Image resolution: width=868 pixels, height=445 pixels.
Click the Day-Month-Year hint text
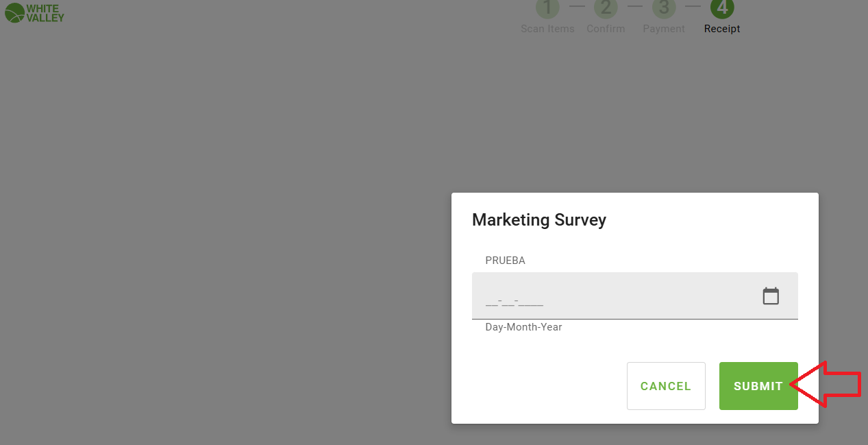(x=523, y=327)
